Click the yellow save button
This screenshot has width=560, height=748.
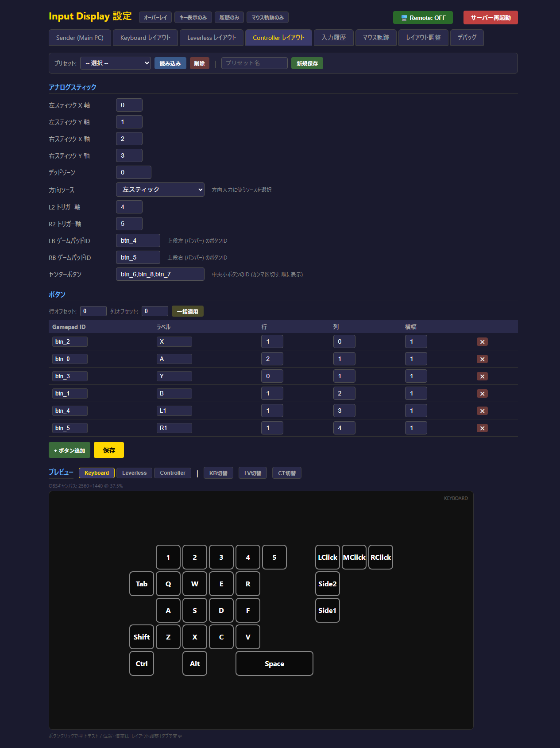(x=109, y=450)
